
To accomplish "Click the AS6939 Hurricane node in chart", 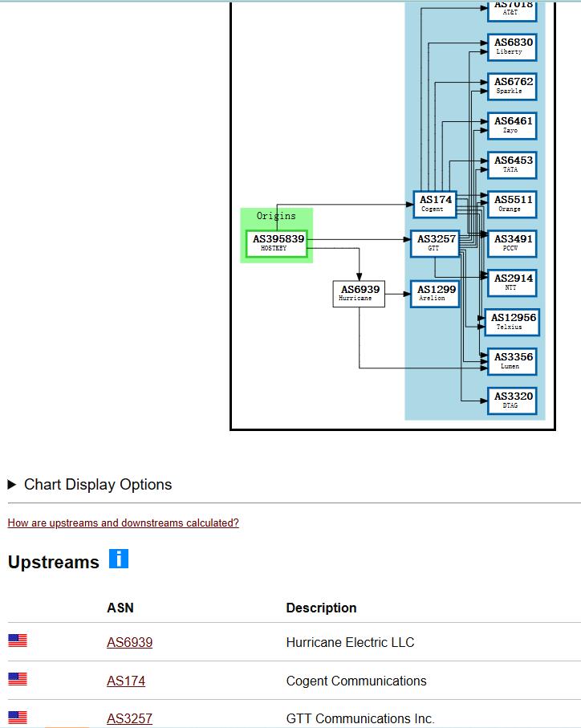I will coord(359,294).
